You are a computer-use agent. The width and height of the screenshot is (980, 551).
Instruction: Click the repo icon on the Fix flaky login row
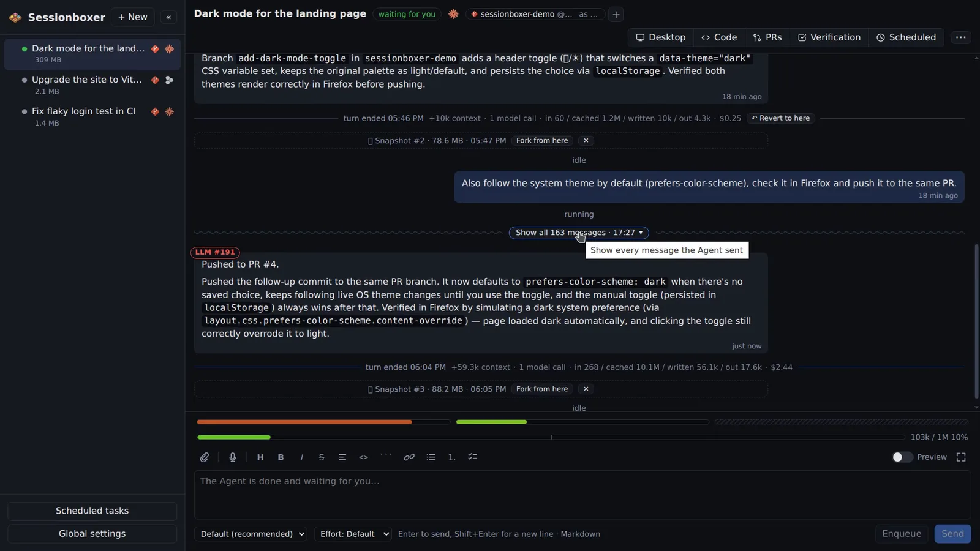tap(156, 111)
